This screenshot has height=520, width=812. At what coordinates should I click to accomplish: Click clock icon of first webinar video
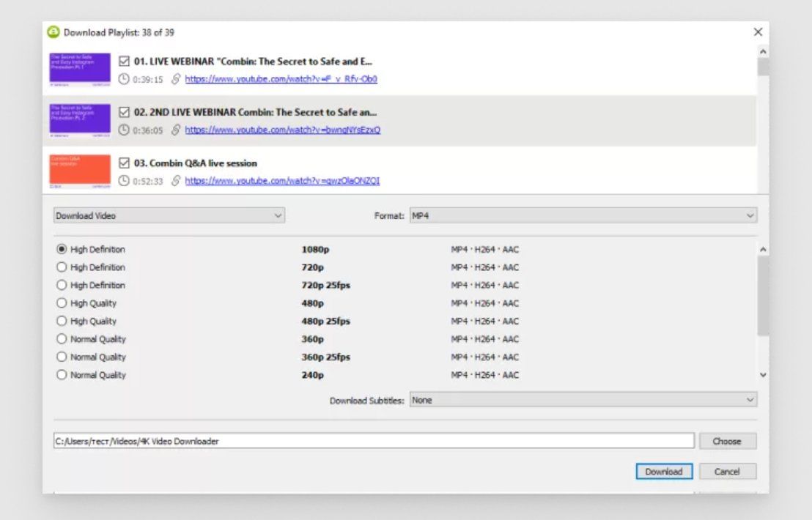[124, 79]
